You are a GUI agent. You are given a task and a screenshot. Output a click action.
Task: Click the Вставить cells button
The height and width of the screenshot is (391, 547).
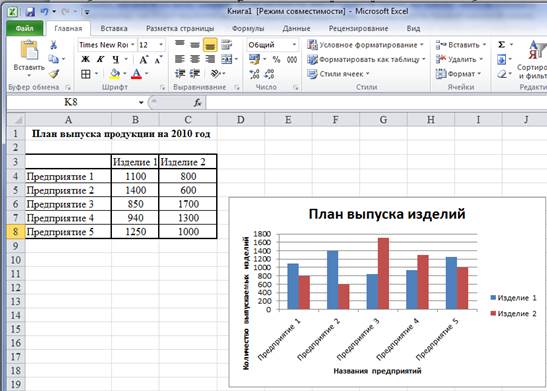[460, 45]
